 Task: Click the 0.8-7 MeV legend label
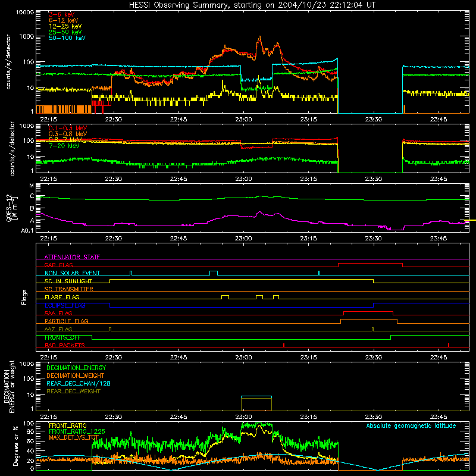[65, 140]
